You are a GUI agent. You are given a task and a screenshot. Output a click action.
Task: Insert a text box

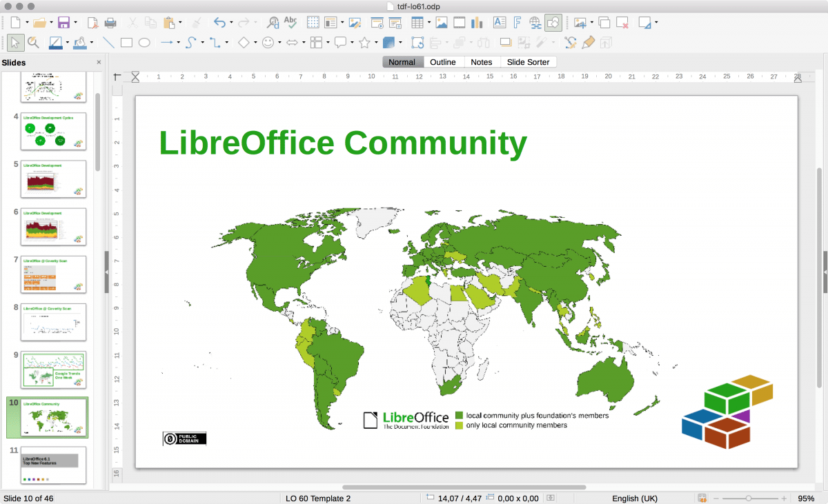[x=499, y=23]
